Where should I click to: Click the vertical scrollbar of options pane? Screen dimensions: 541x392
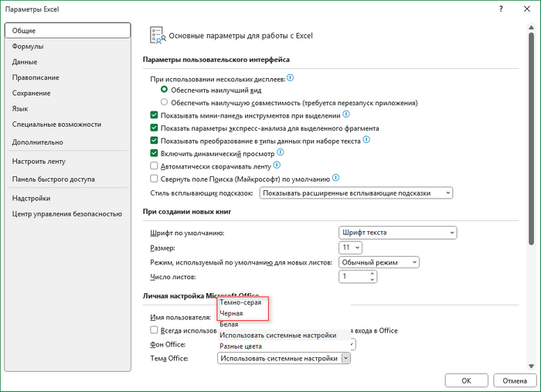pos(531,139)
